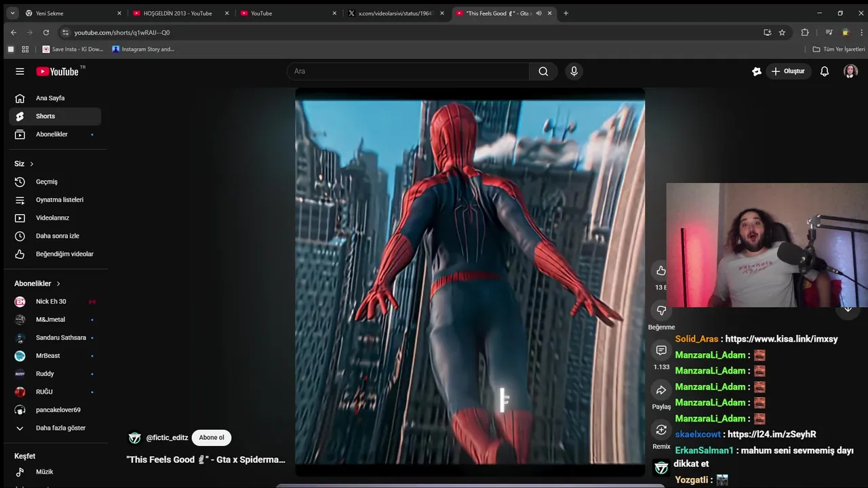Screen dimensions: 868x488
Task: Subscribe with the Abone ol button
Action: pyautogui.click(x=212, y=438)
